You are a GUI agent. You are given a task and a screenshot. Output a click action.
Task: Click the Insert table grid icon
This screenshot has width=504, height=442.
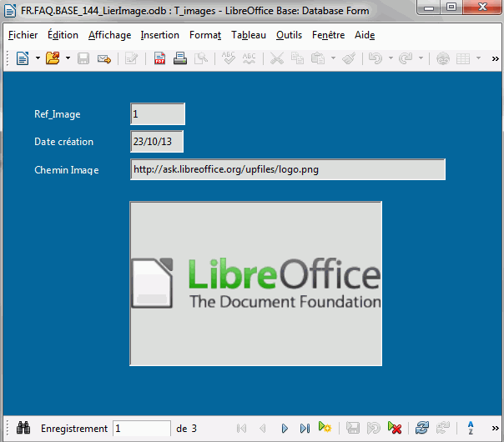pos(463,58)
